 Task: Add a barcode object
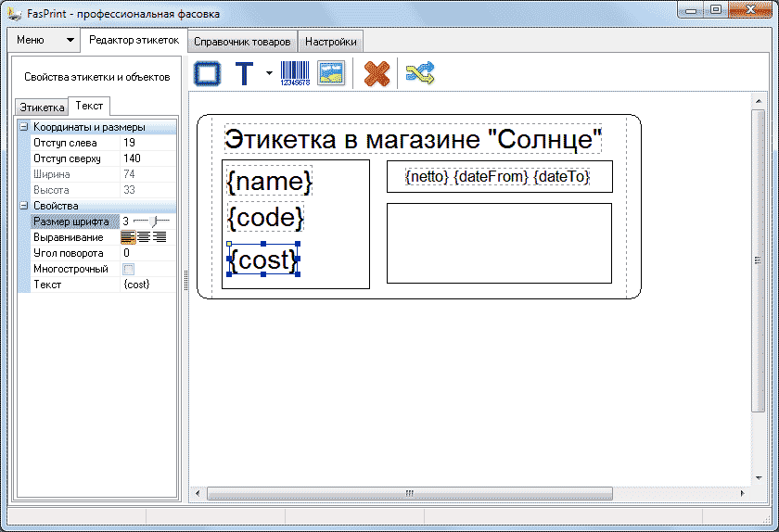point(295,73)
